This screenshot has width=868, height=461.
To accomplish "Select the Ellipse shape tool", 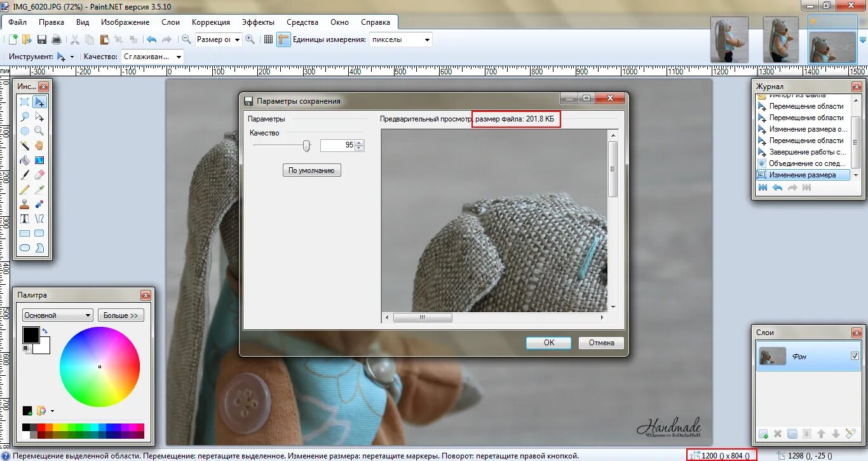I will 25,248.
